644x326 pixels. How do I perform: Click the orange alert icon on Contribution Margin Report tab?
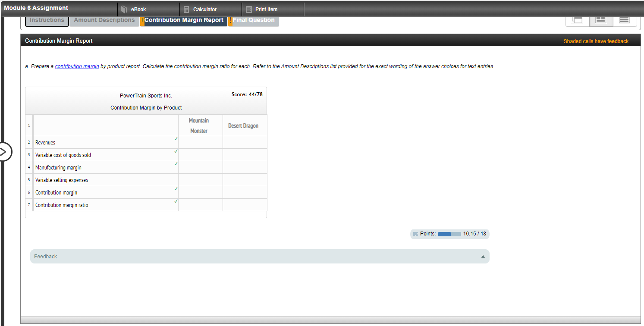[142, 21]
